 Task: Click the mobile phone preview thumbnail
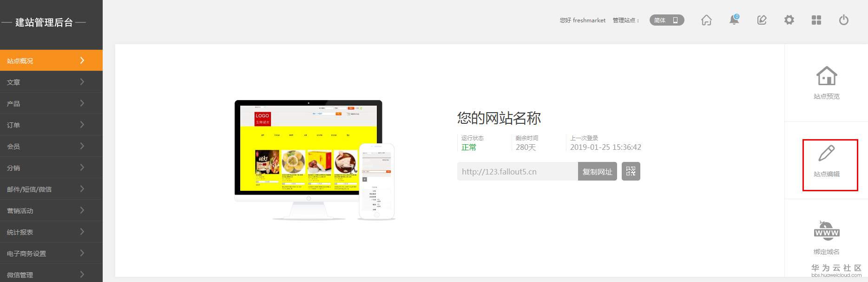point(376,181)
